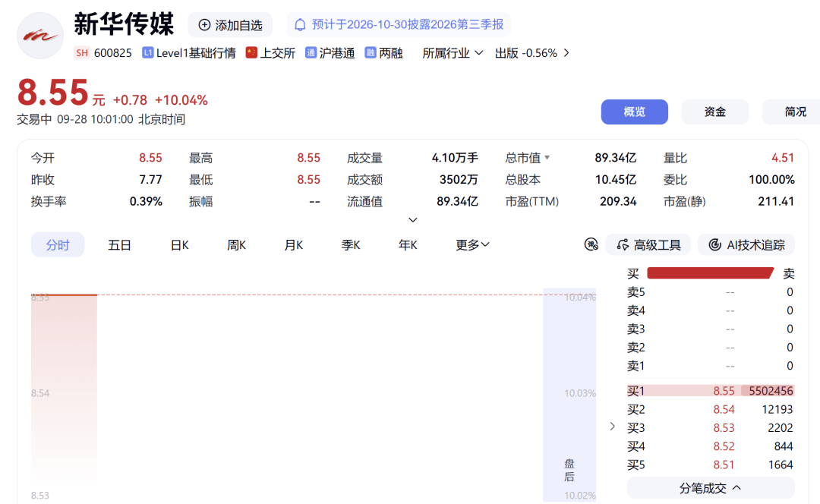
Task: Click the 沪港通 label
Action: pos(337,53)
